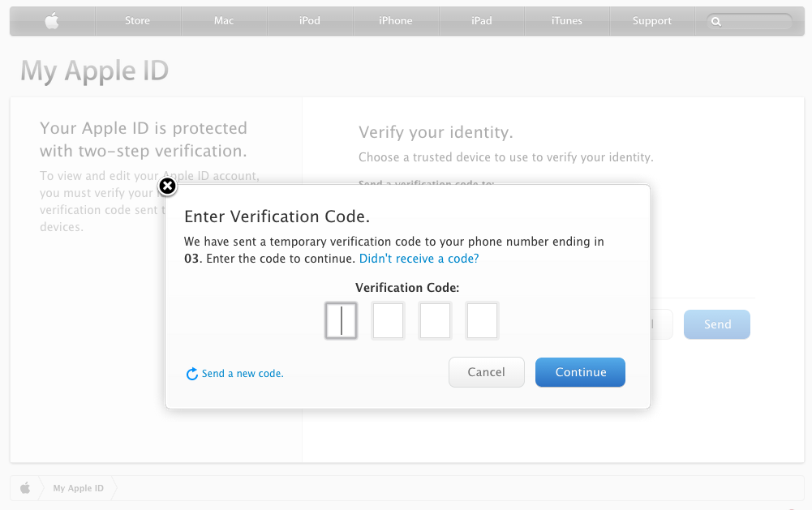Select the second verification code digit box
812x510 pixels.
click(x=388, y=321)
